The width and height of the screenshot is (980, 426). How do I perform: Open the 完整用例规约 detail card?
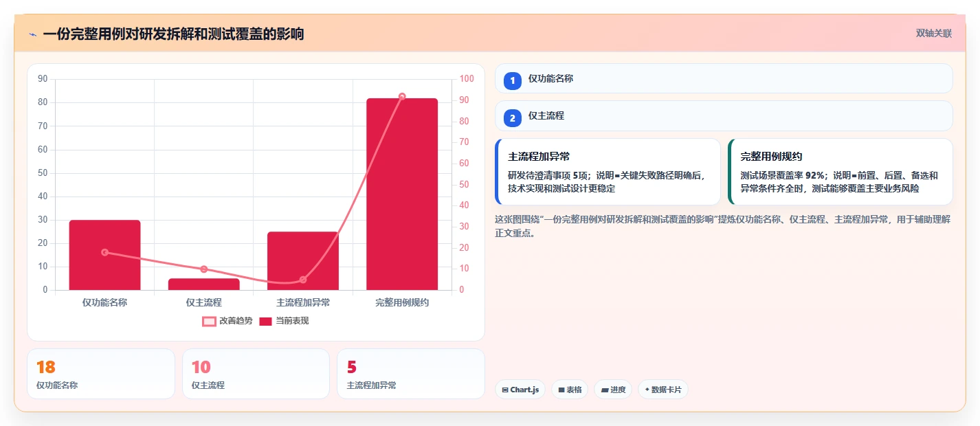tap(840, 172)
